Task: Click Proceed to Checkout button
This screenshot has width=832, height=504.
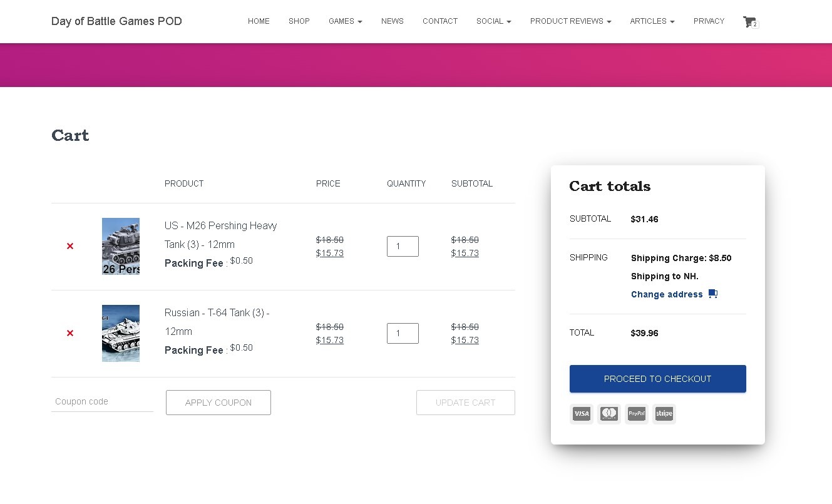Action: [x=658, y=379]
